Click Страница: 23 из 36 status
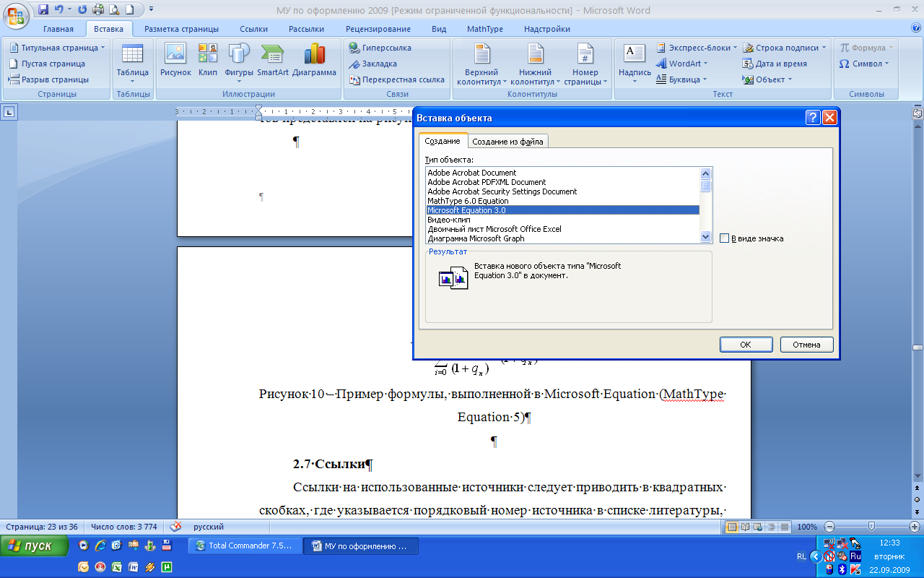This screenshot has width=924, height=578. [41, 527]
